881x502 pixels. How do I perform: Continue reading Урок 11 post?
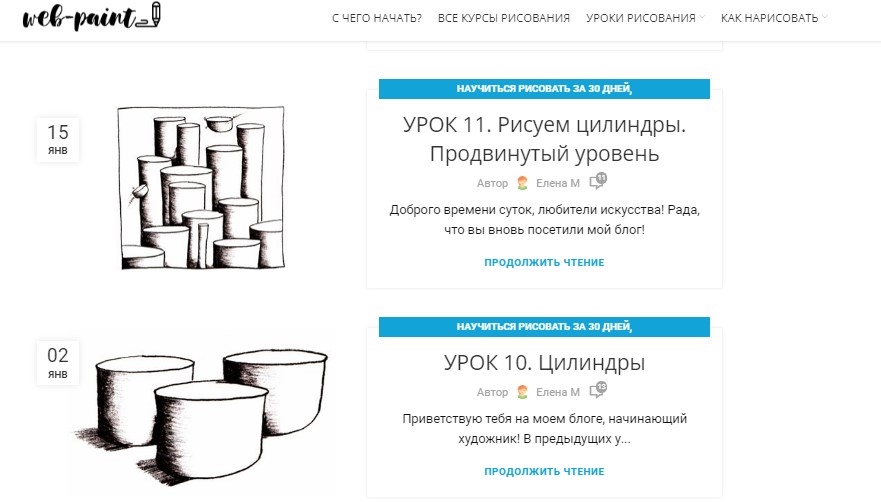tap(544, 263)
